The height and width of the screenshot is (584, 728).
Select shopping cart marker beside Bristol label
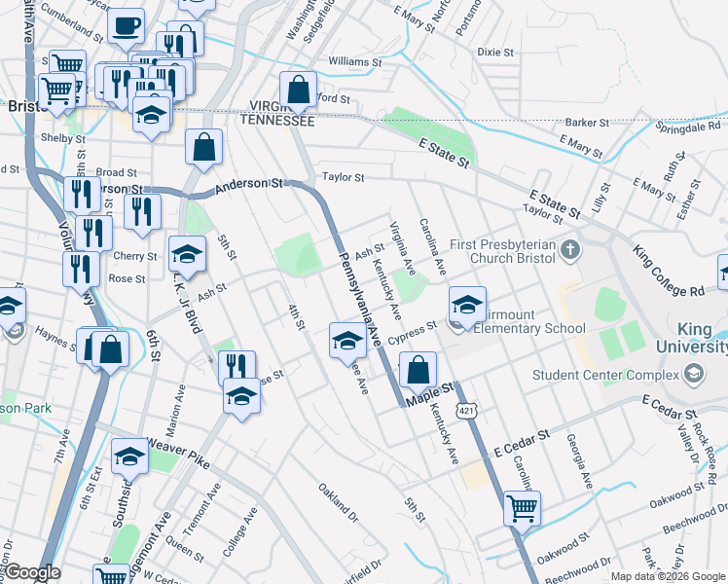pos(56,92)
